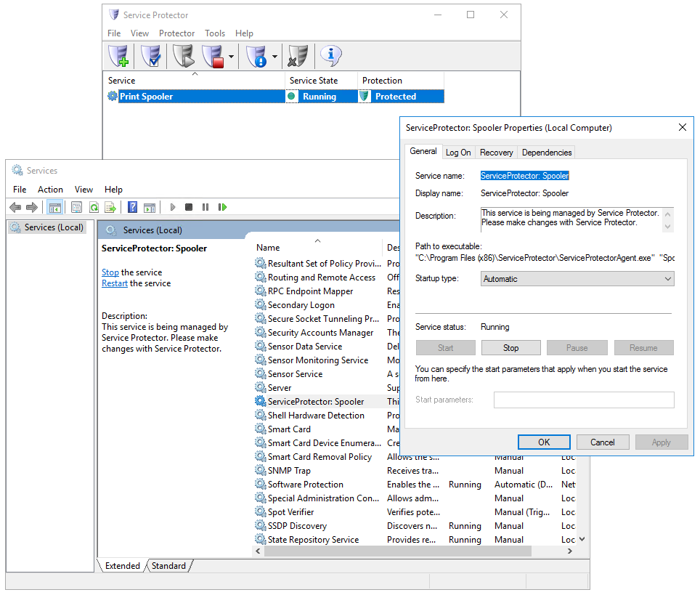Click the 'Restart the service' link
The height and width of the screenshot is (595, 700).
115,283
